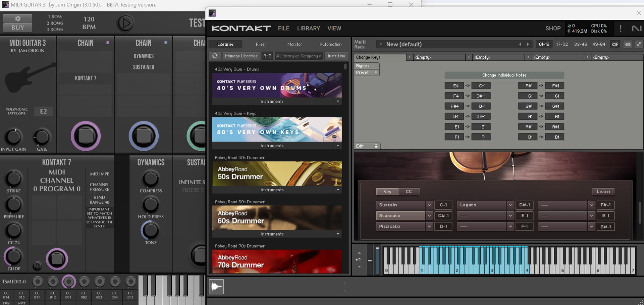Viewport: 644px width, 305px height.
Task: Adjust the COMPRESS knob in Dynamics
Action: pos(151,179)
